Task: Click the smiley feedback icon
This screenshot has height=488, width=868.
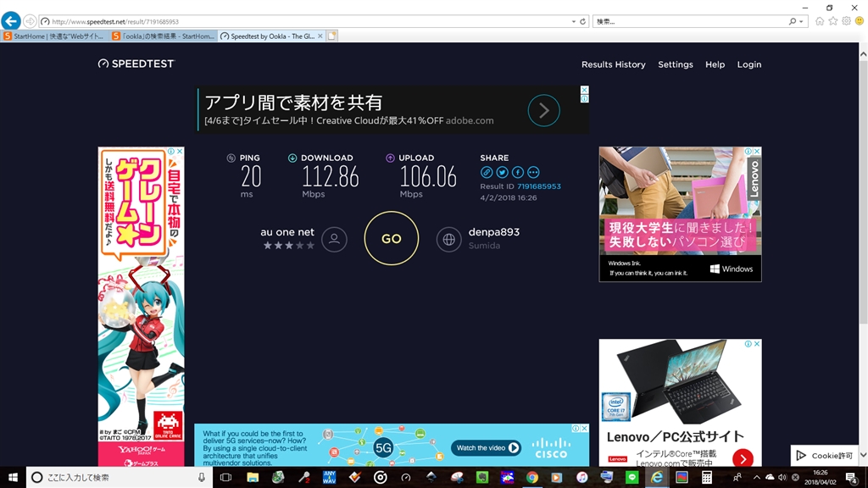Action: [860, 21]
